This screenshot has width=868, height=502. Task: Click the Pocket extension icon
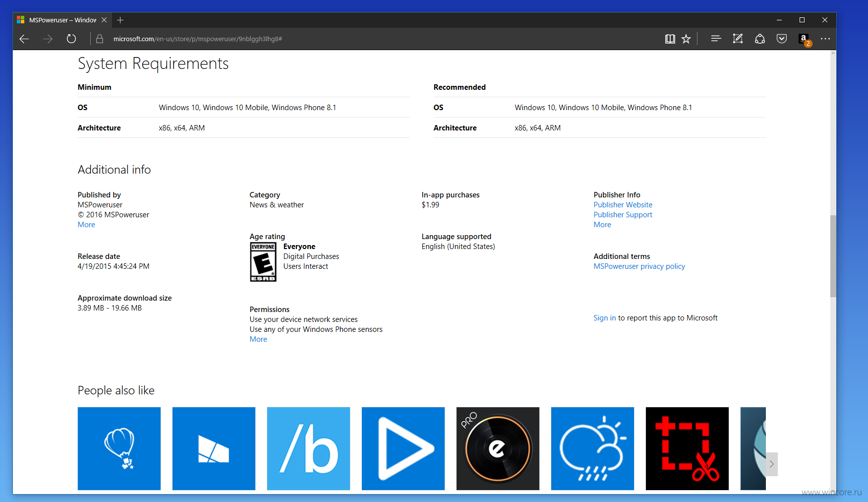click(782, 39)
